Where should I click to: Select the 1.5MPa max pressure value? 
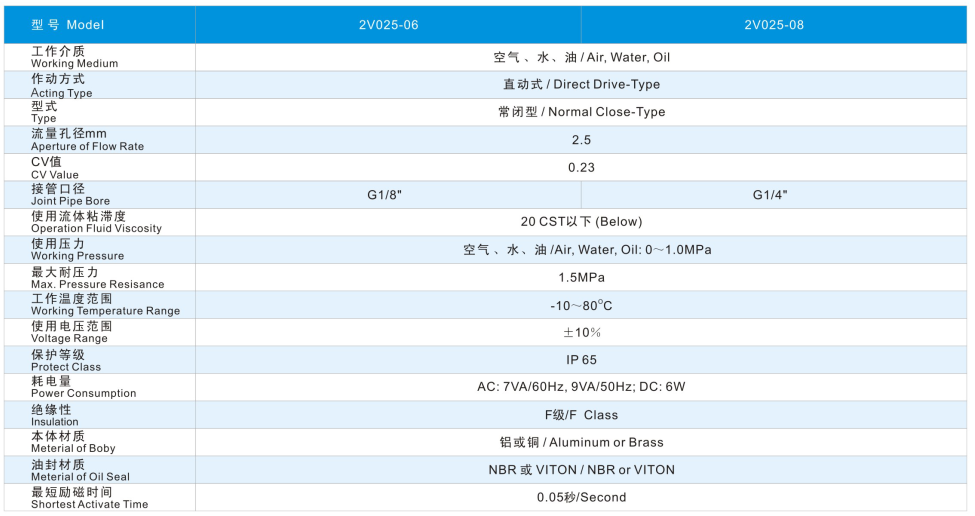[581, 277]
